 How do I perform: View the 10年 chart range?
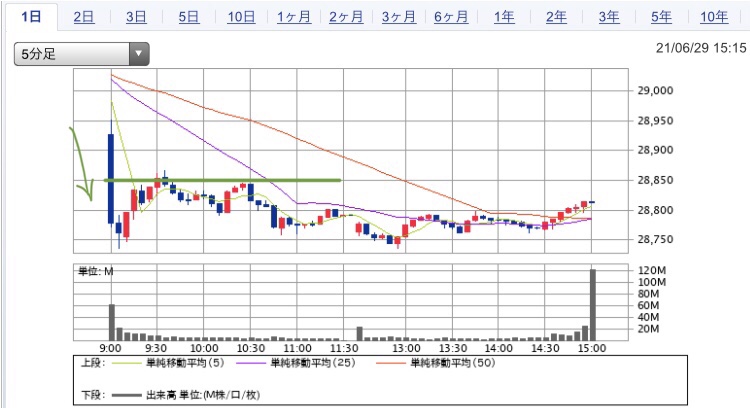pyautogui.click(x=714, y=17)
